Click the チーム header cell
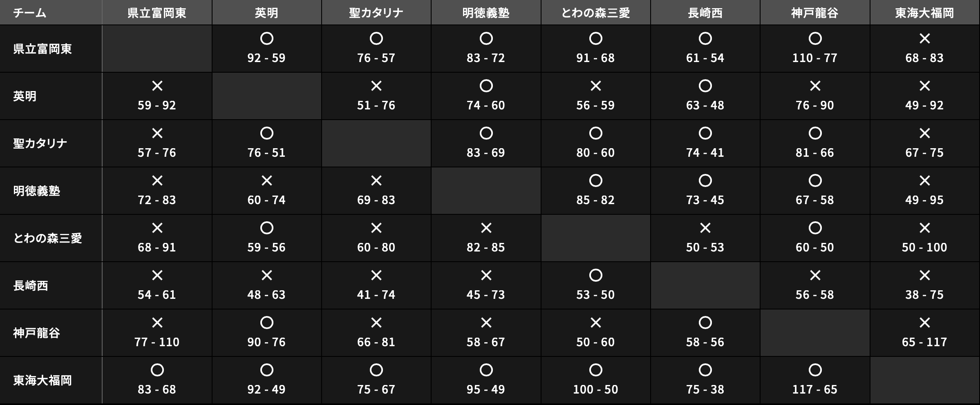The width and height of the screenshot is (980, 405). pos(29,13)
